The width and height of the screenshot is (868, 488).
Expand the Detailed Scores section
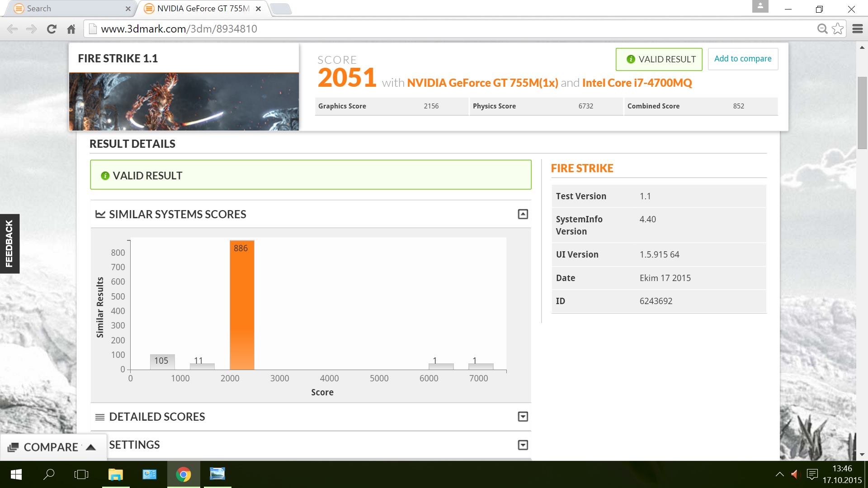tap(523, 417)
